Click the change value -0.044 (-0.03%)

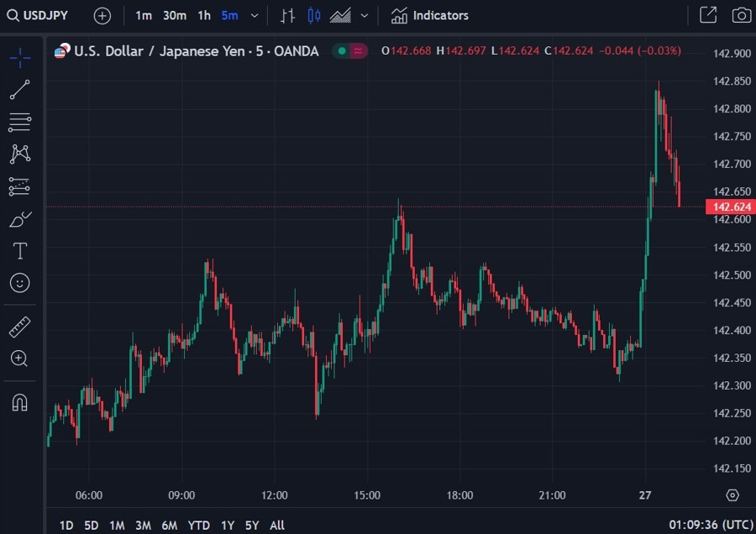point(640,50)
